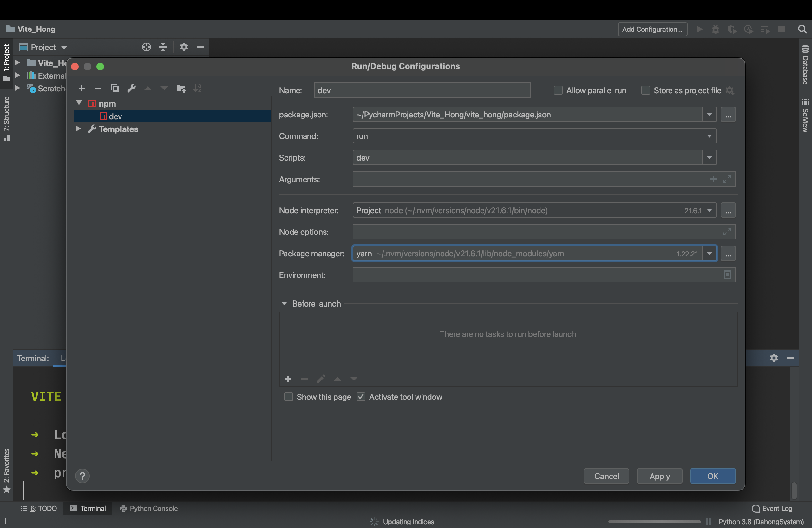Image resolution: width=812 pixels, height=528 pixels.
Task: Expand the Node options field editor
Action: [727, 232]
